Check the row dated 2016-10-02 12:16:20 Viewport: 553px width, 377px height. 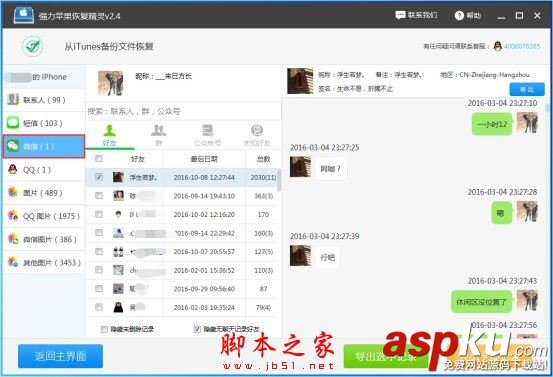99,214
